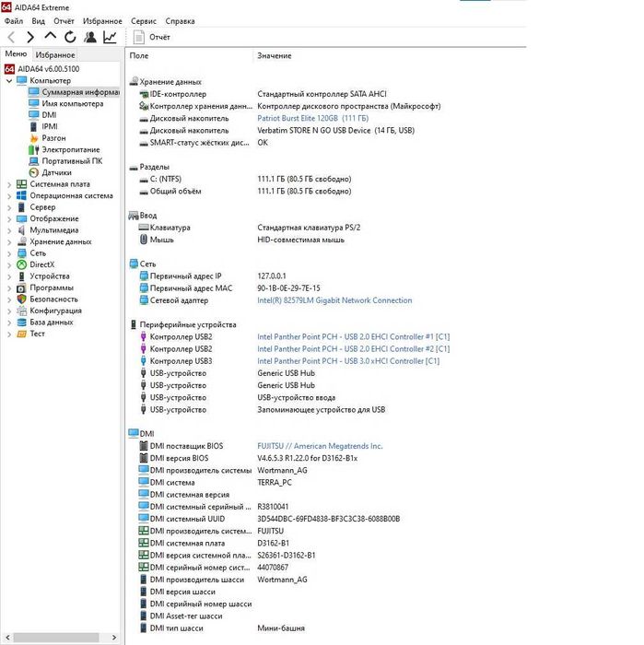Click the Электропитание battery icon
This screenshot has width=644, height=645.
[x=34, y=149]
